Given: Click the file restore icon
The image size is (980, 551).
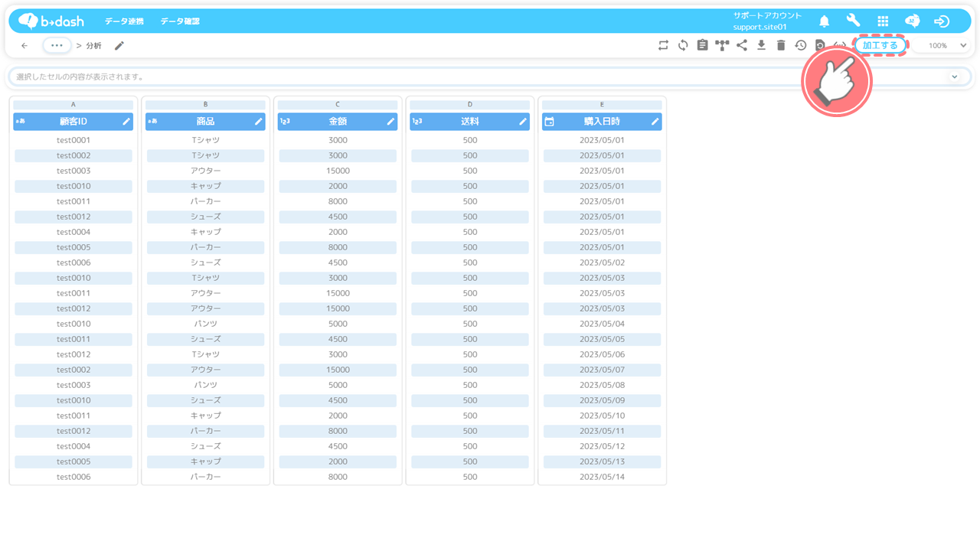Looking at the screenshot, I should [x=819, y=45].
